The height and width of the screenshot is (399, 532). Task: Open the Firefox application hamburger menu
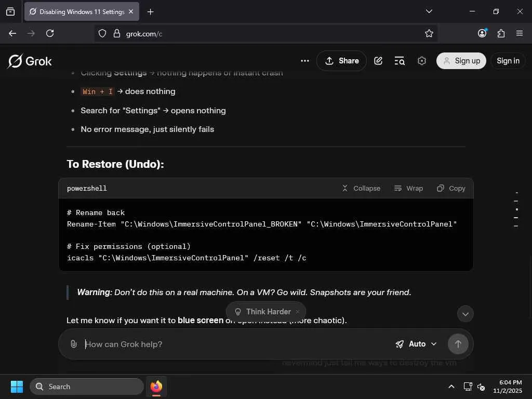click(520, 33)
